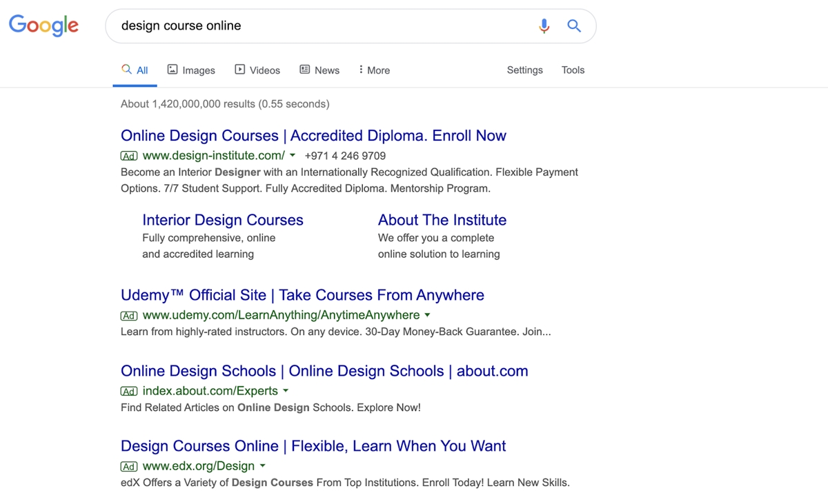Click the Videos tab play icon

240,70
